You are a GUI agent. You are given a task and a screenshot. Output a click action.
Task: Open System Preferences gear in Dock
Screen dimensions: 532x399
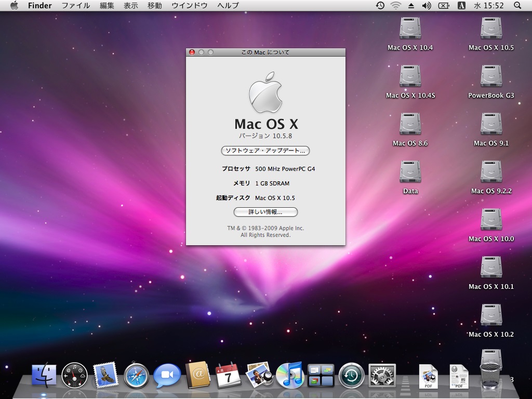(382, 376)
